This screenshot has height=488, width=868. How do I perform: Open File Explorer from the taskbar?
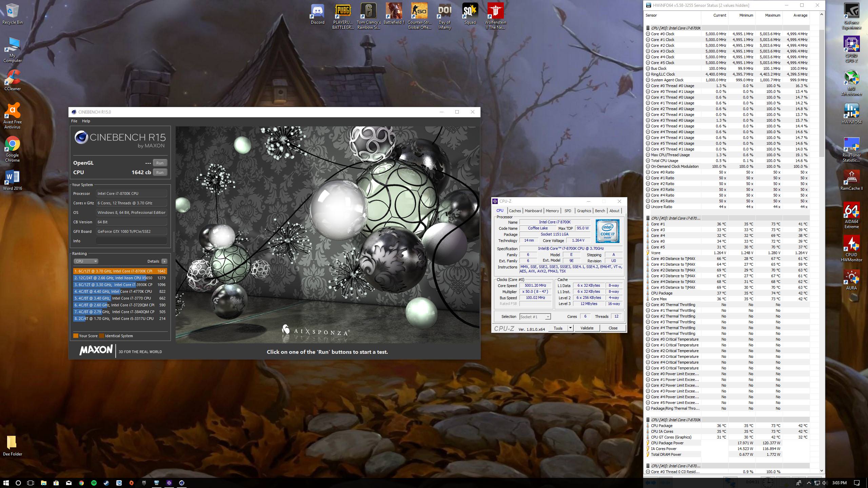tap(44, 483)
